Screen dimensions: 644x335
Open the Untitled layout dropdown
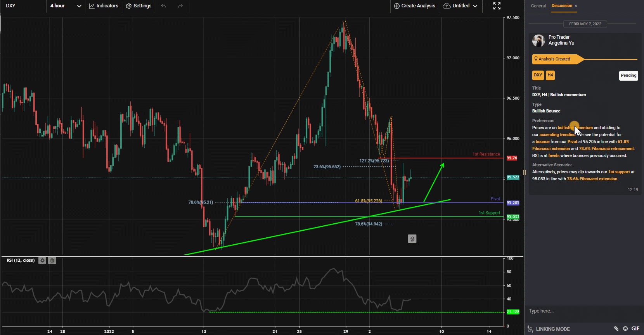click(460, 6)
